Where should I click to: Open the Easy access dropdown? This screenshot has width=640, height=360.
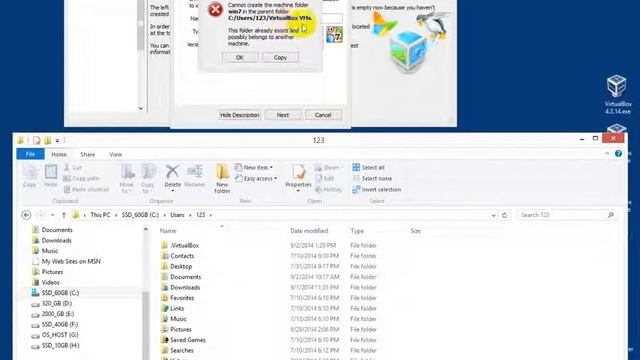point(256,178)
